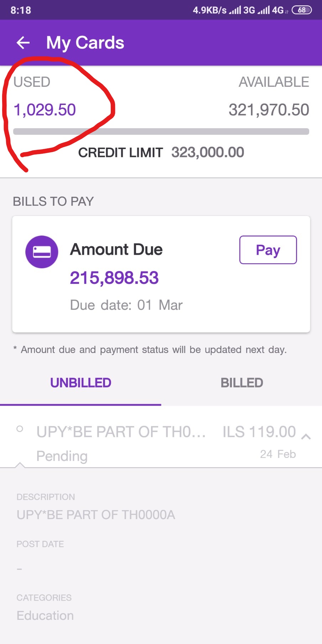
Task: Tap the back arrow icon
Action: (23, 43)
